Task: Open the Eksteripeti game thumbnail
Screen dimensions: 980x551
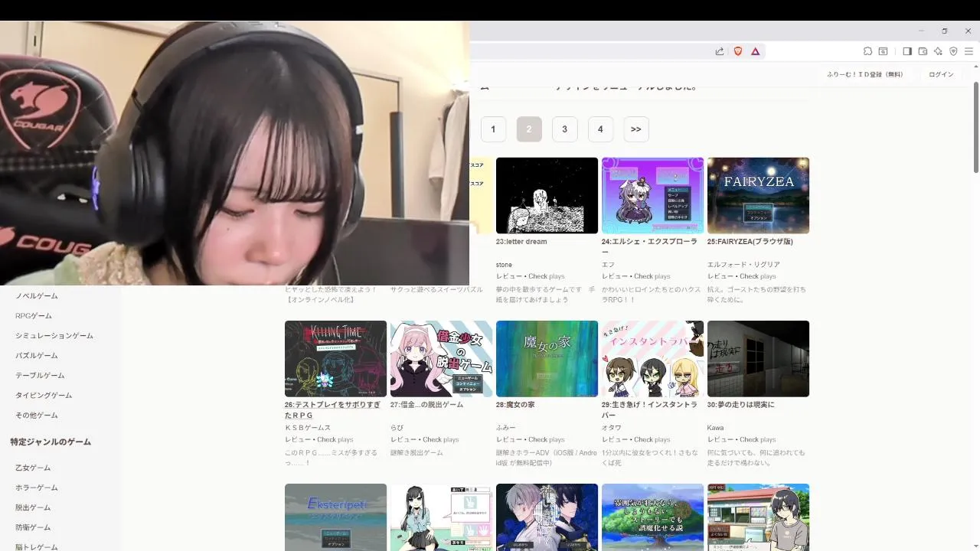Action: [335, 517]
